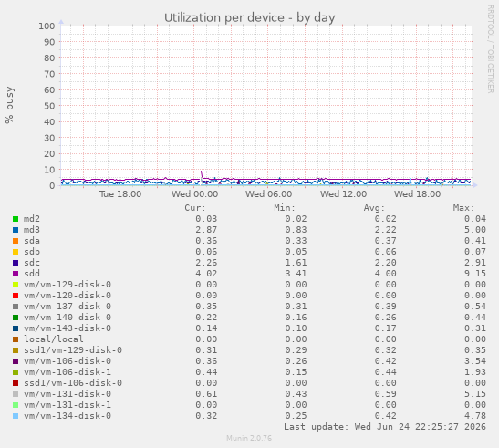Click the vm/vm-137-disk-0 legend label
The height and width of the screenshot is (448, 499).
click(x=68, y=307)
